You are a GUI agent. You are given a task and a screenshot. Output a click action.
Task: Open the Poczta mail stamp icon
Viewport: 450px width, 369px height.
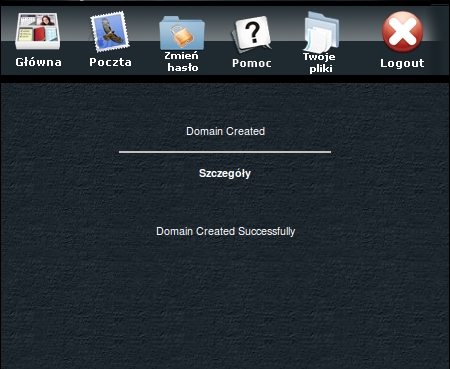[110, 32]
